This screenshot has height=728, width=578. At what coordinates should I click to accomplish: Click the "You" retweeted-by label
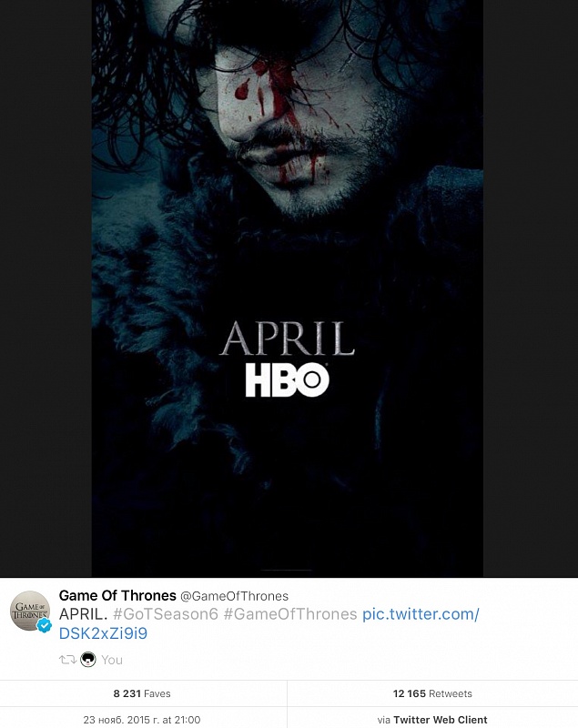click(112, 660)
